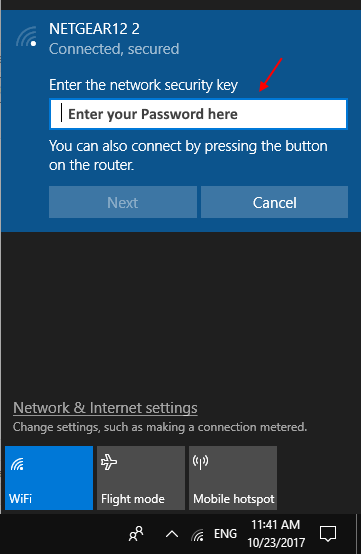Cancel the network password prompt
361x554 pixels.
pos(274,202)
